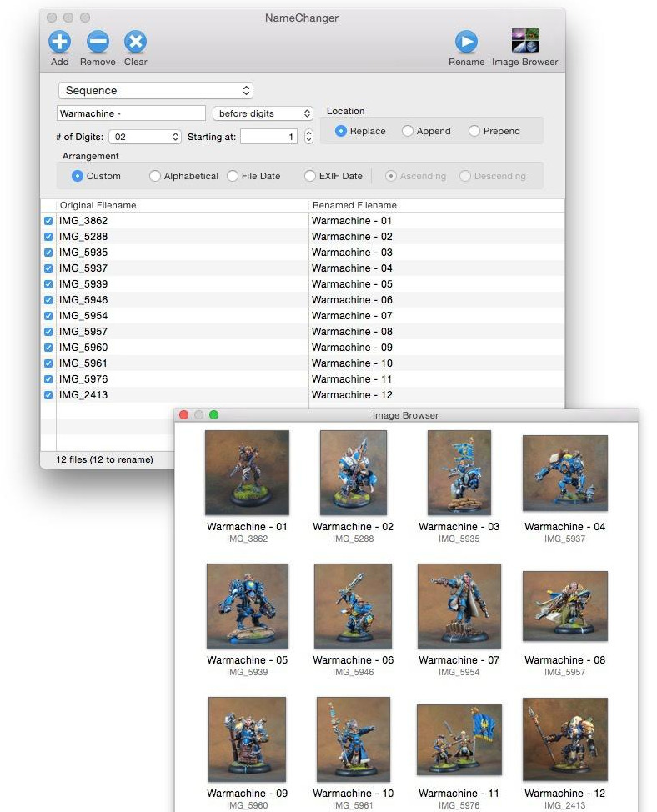This screenshot has height=812, width=657.
Task: Select the Warmachine - 01 thumbnail
Action: [x=247, y=473]
